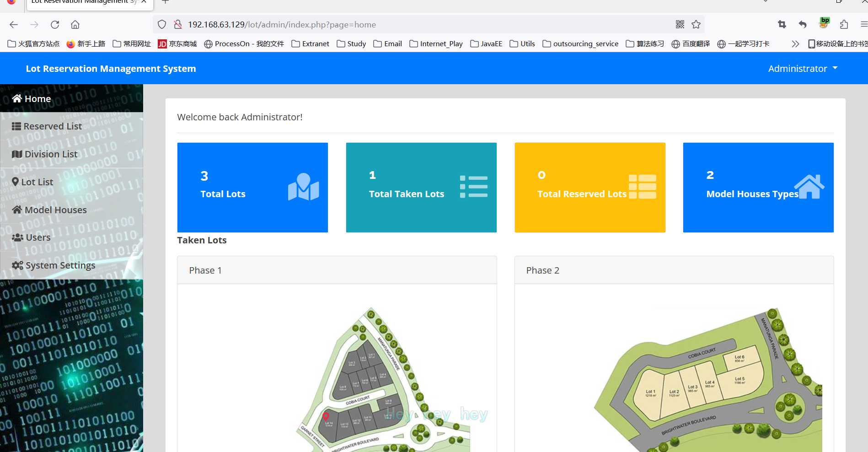This screenshot has height=452, width=868.
Task: Click the Home house icon in sidebar
Action: pos(17,98)
